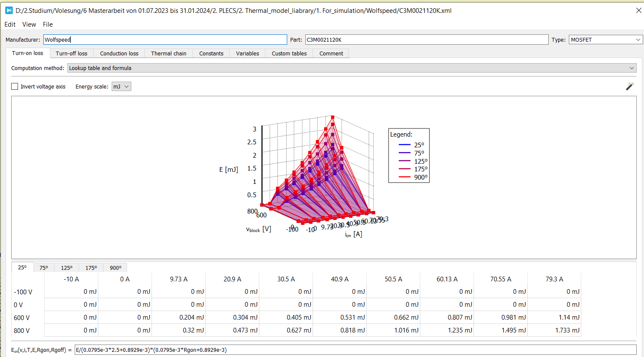Open the File menu

pos(48,24)
